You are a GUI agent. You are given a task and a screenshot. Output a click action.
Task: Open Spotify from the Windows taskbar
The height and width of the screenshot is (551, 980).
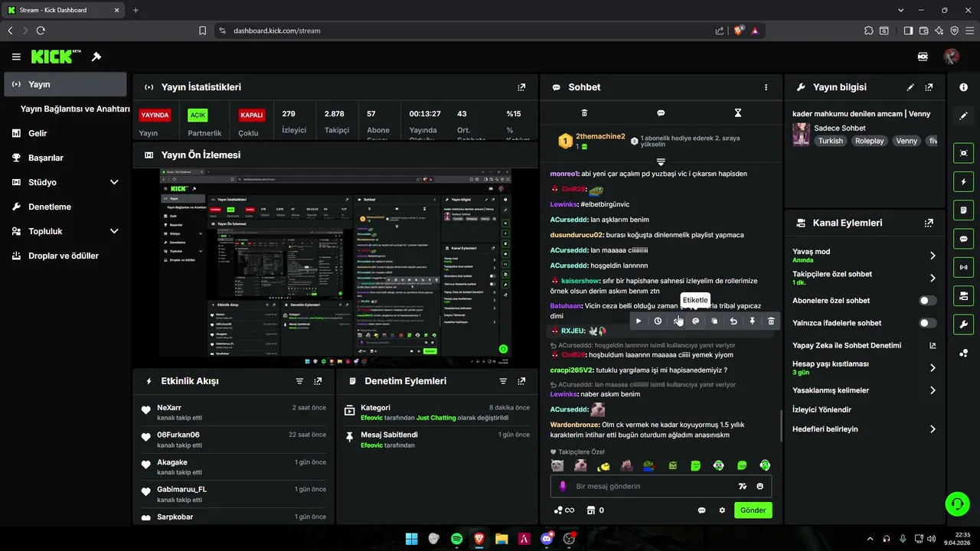[456, 539]
